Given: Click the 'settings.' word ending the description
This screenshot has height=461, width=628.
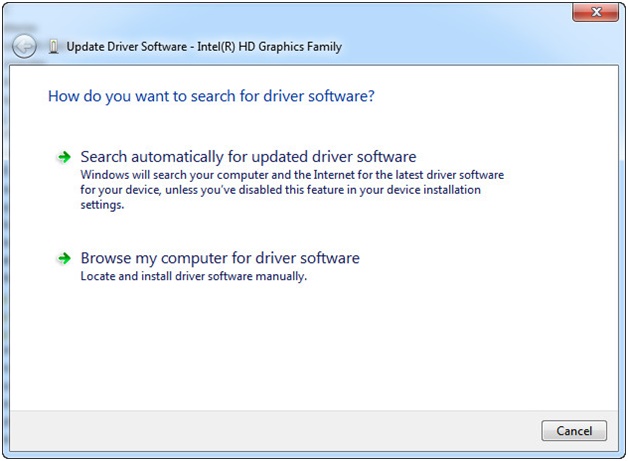Looking at the screenshot, I should [x=102, y=204].
